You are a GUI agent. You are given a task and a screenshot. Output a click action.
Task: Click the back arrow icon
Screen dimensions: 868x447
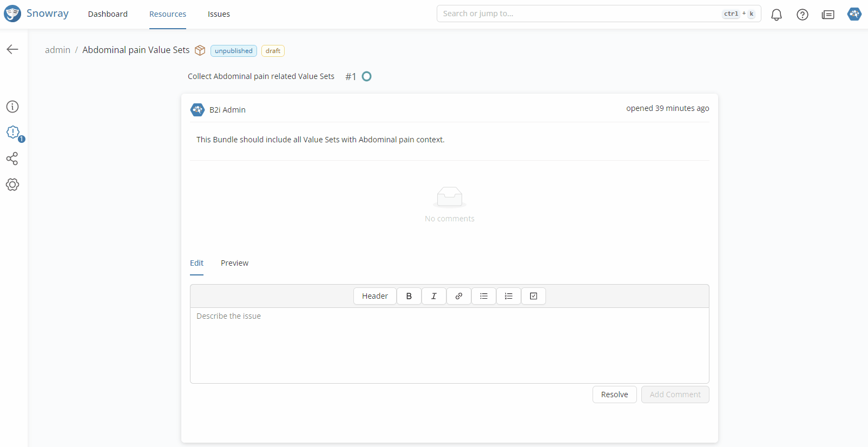point(12,49)
